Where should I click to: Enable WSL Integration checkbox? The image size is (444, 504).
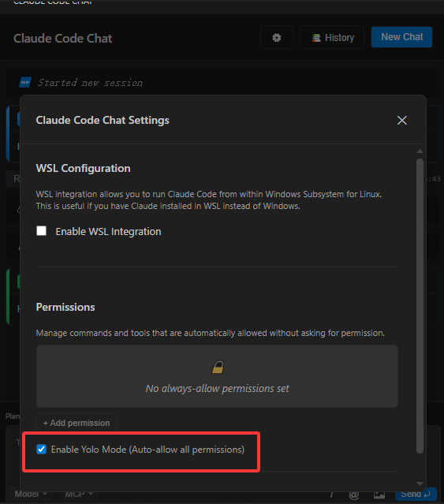[42, 231]
